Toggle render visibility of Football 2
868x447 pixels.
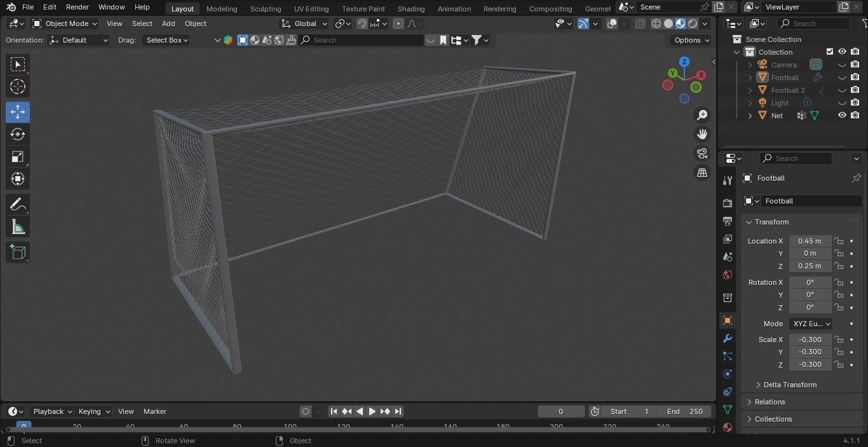855,90
